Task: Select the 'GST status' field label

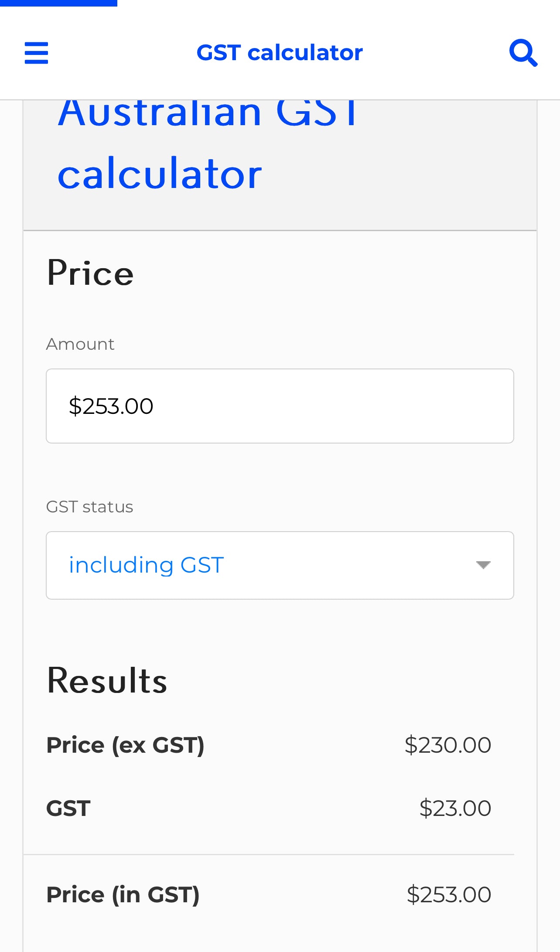Action: (x=89, y=507)
